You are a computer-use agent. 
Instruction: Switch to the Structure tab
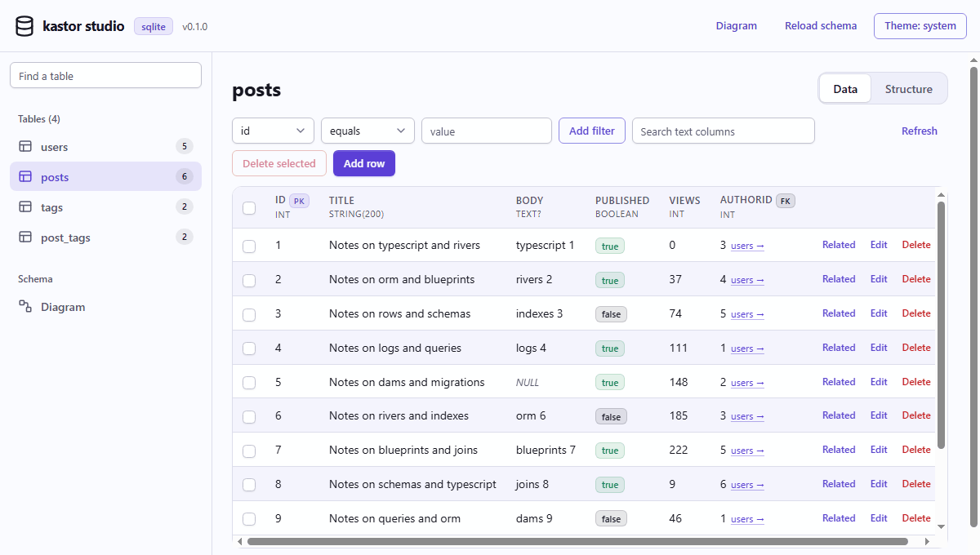[x=908, y=89]
